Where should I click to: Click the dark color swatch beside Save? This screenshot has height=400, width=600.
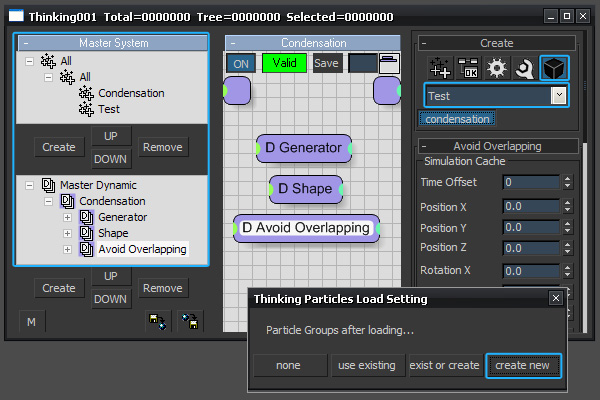363,63
